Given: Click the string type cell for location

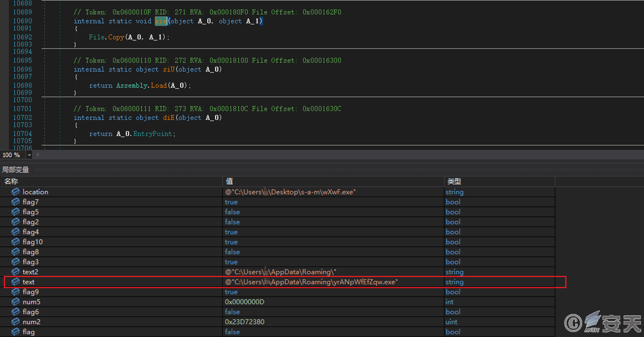Looking at the screenshot, I should click(x=454, y=192).
